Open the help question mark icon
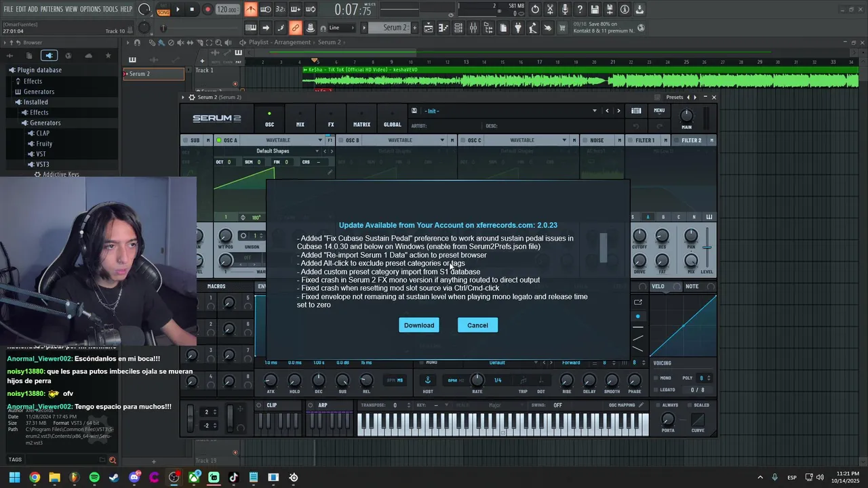 pos(580,9)
